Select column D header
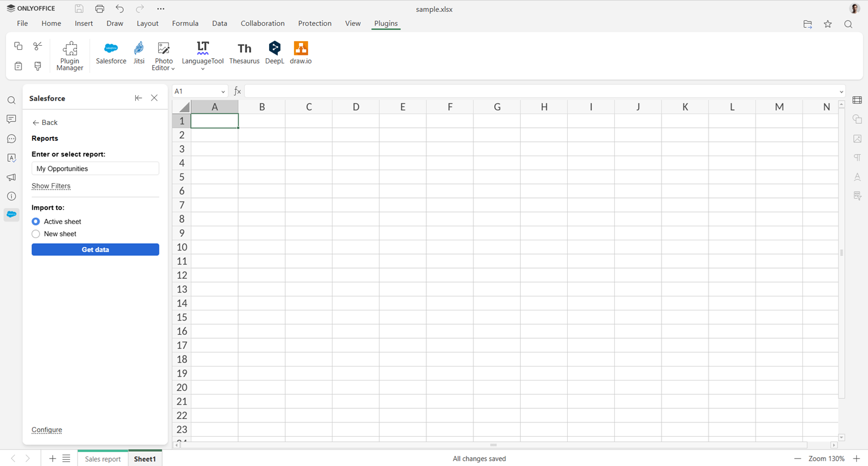 click(x=356, y=106)
